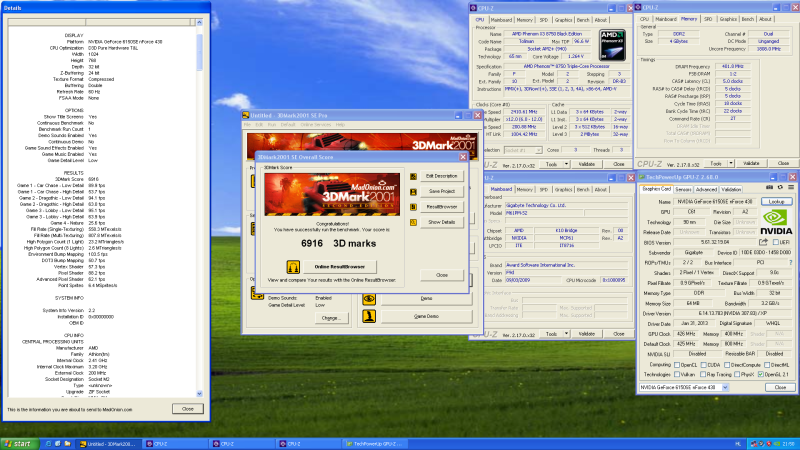Click the Edit Description icon in score dialog
The width and height of the screenshot is (800, 450).
[x=414, y=176]
